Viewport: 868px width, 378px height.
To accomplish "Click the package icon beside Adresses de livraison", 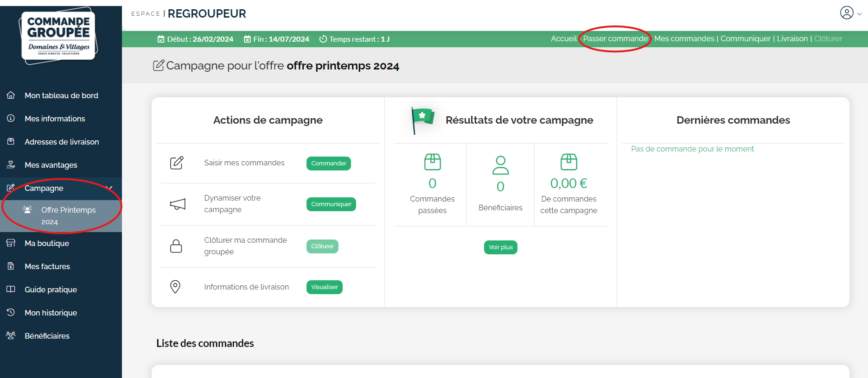I will pyautogui.click(x=11, y=142).
